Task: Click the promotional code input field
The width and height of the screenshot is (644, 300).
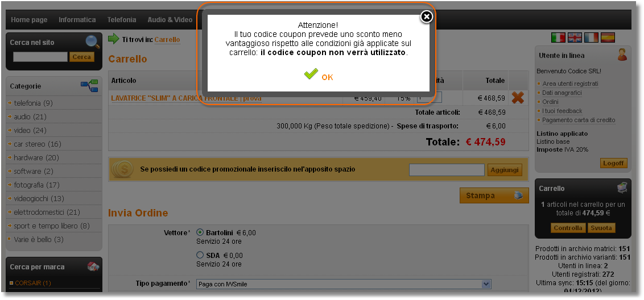Action: tap(447, 170)
